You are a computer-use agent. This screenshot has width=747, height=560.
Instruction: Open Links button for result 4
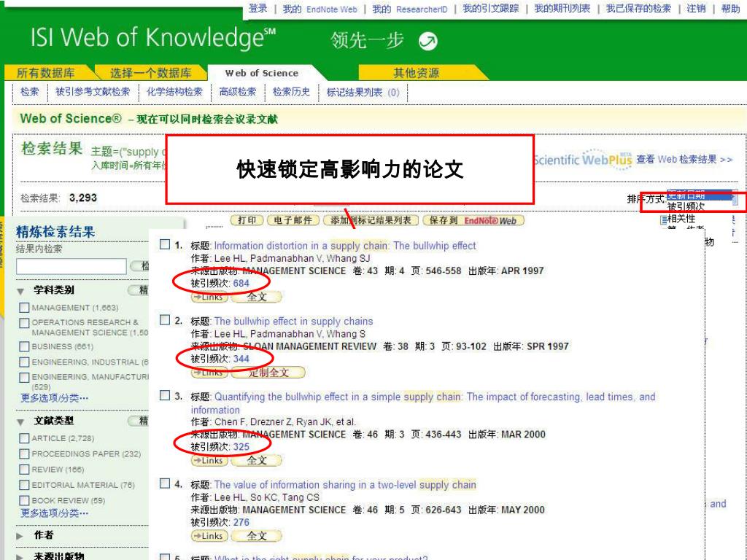tap(209, 536)
